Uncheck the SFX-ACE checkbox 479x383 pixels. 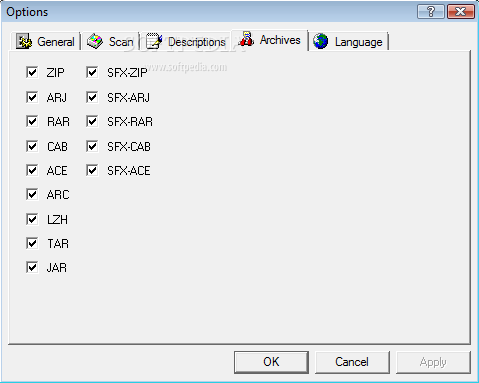pyautogui.click(x=92, y=170)
